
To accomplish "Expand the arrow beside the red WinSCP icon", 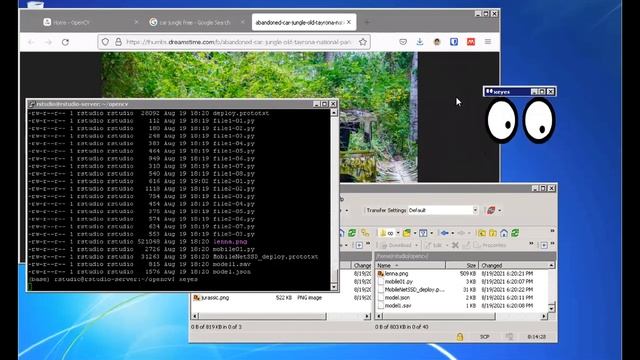I will pyautogui.click(x=500, y=211).
